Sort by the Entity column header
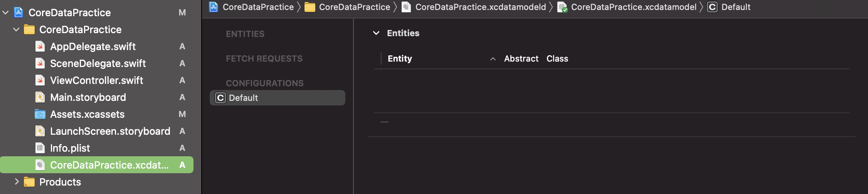868x194 pixels. pos(400,59)
